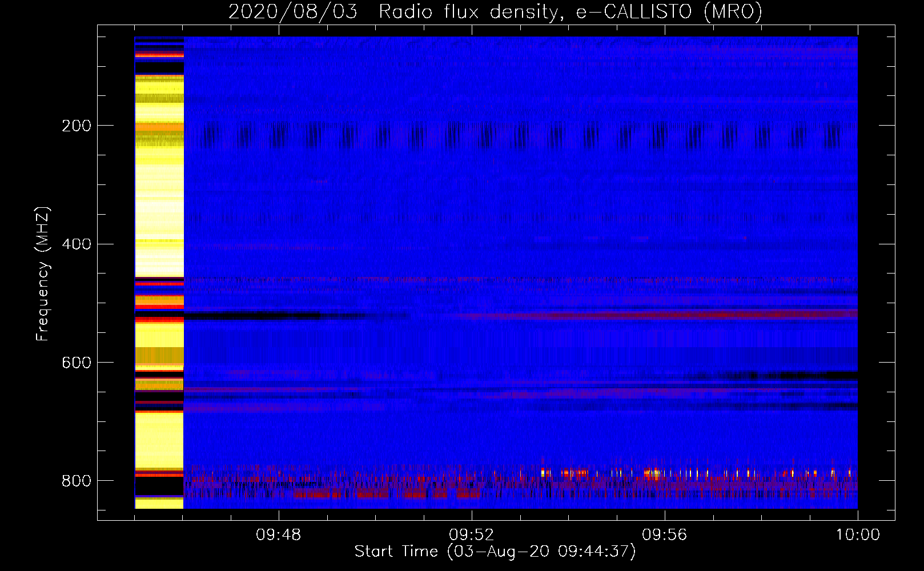Click the '09:48' time tick label
The width and height of the screenshot is (924, 571).
coord(279,535)
